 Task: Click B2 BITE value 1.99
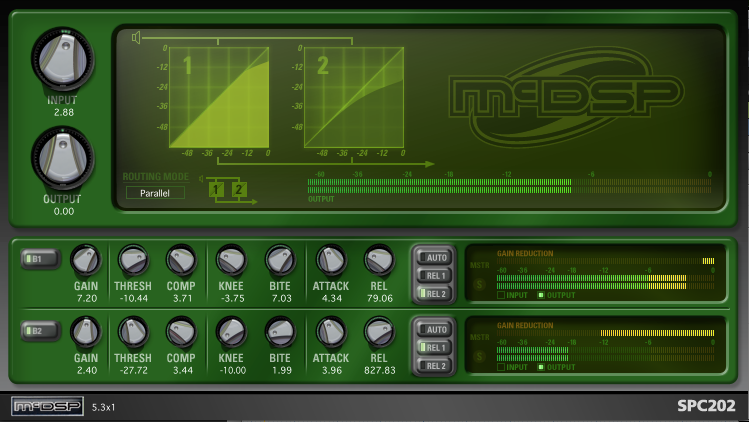[x=281, y=370]
